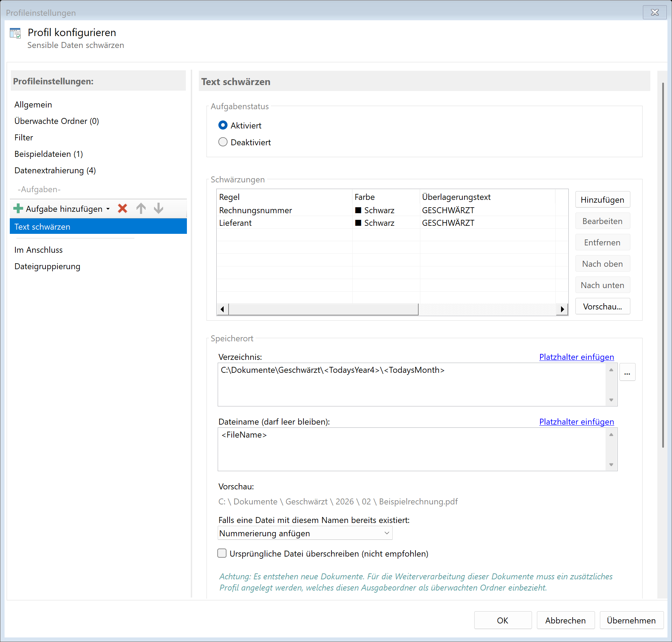The height and width of the screenshot is (642, 672).
Task: Click black swatch of Rechnungsnummer rule
Action: 358,210
